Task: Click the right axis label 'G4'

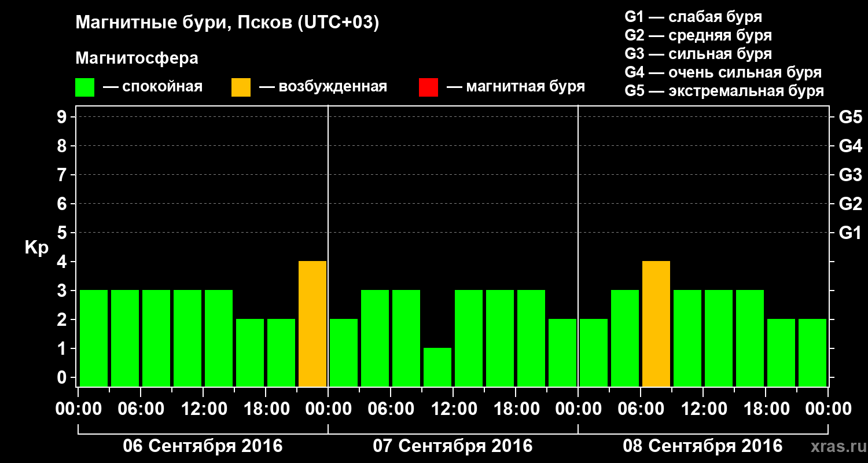Action: (x=851, y=146)
